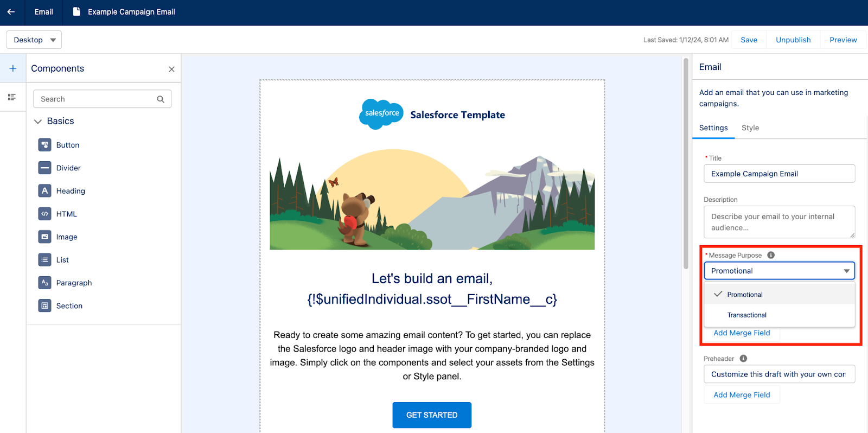
Task: Choose the Promotional option
Action: click(779, 294)
